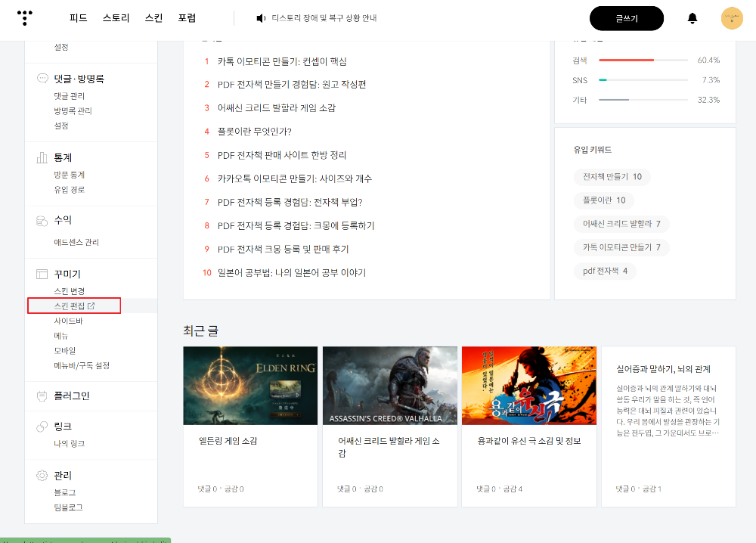Open 모바일 settings

(x=64, y=351)
